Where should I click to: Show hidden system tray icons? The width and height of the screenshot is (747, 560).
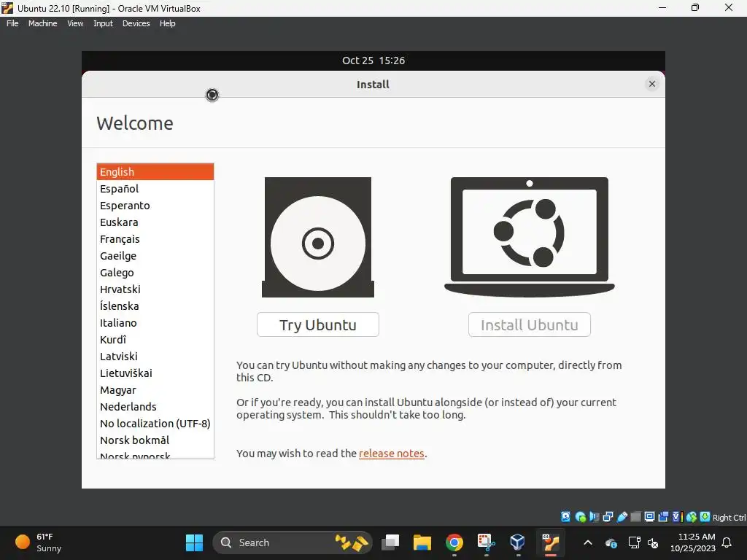click(588, 542)
